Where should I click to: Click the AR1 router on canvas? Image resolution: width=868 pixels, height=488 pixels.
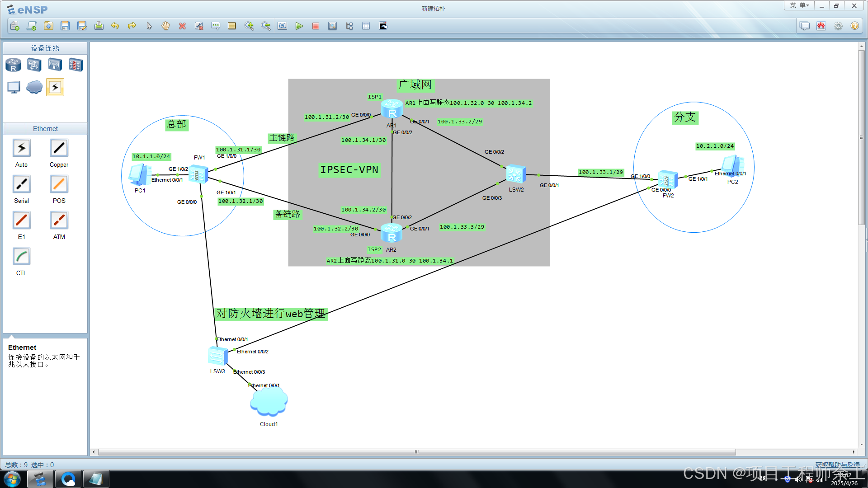pyautogui.click(x=392, y=109)
